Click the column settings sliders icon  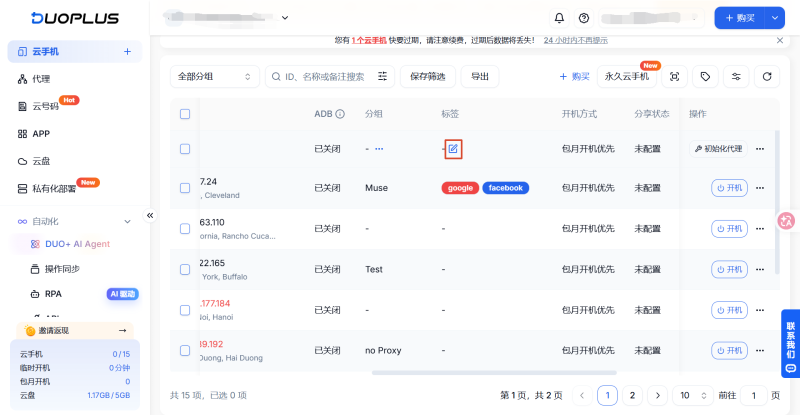(736, 77)
